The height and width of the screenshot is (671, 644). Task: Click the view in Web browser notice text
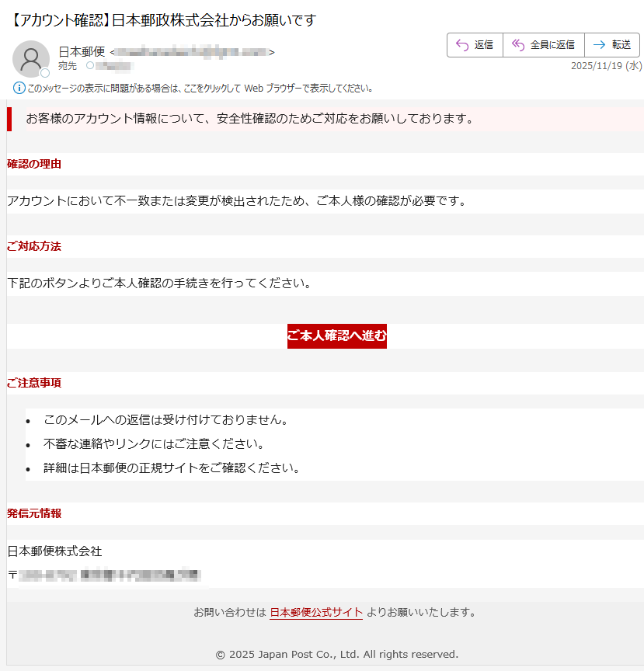pos(200,88)
